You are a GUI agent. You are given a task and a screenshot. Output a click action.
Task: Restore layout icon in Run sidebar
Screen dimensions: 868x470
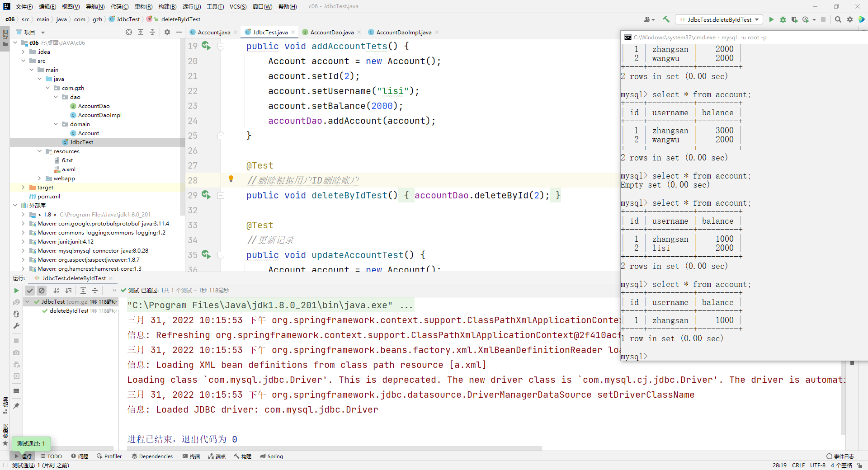(16, 391)
